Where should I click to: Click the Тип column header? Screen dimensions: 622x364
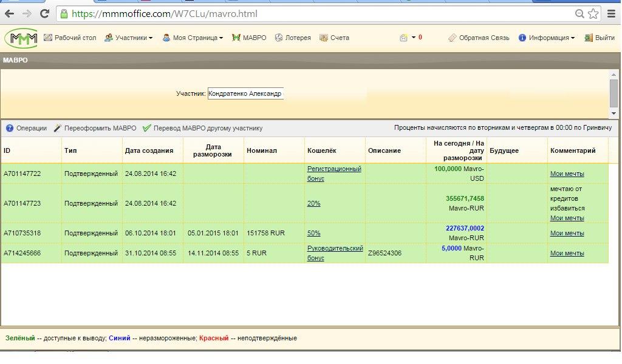tap(92, 150)
